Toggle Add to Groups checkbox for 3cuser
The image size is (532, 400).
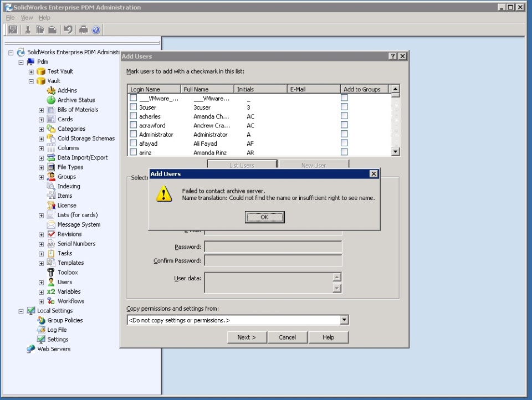click(344, 107)
